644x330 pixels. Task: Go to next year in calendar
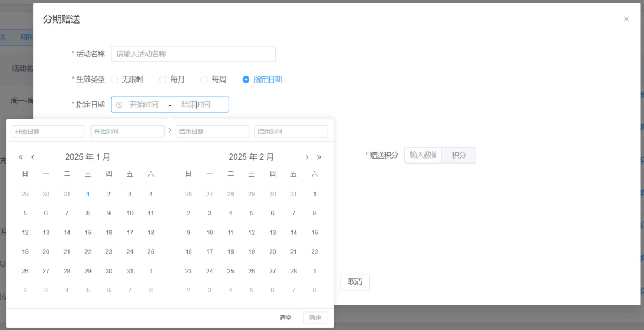319,157
